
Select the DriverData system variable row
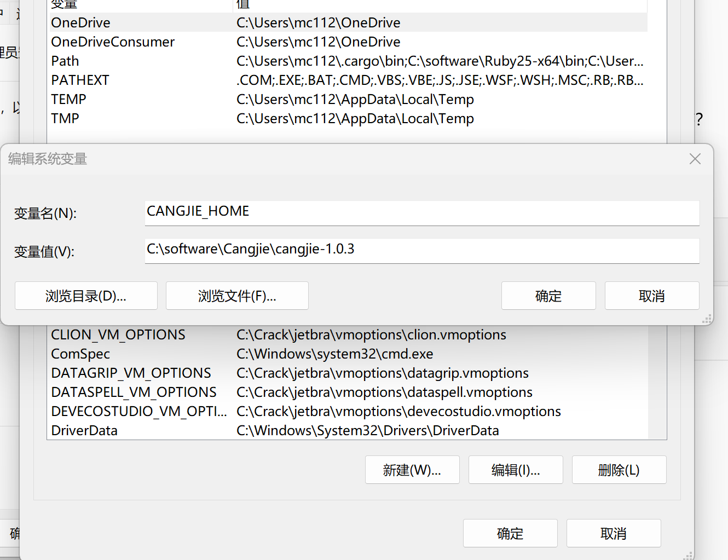pyautogui.click(x=348, y=430)
